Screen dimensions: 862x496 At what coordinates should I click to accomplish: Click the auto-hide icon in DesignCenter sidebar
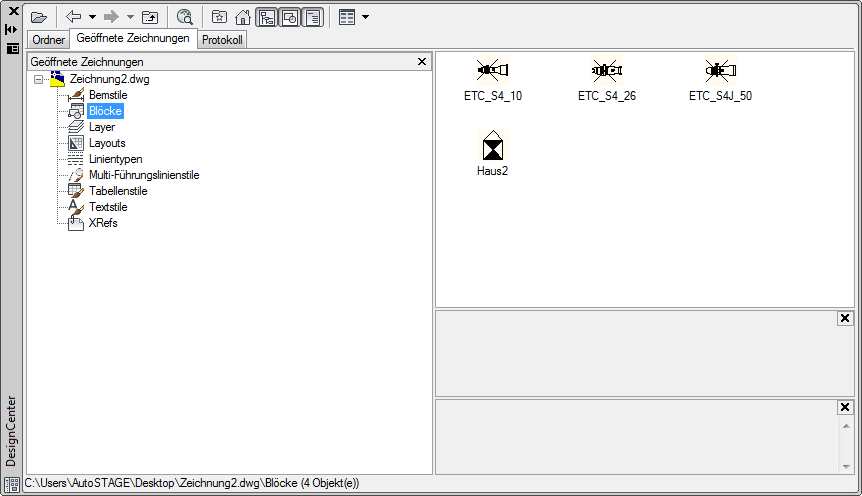pos(12,30)
